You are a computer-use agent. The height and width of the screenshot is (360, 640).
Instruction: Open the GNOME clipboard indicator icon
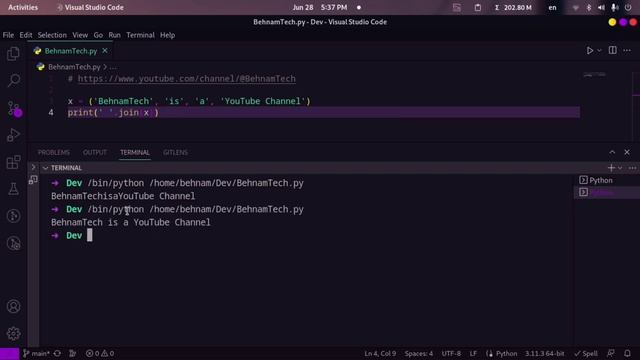point(478,7)
